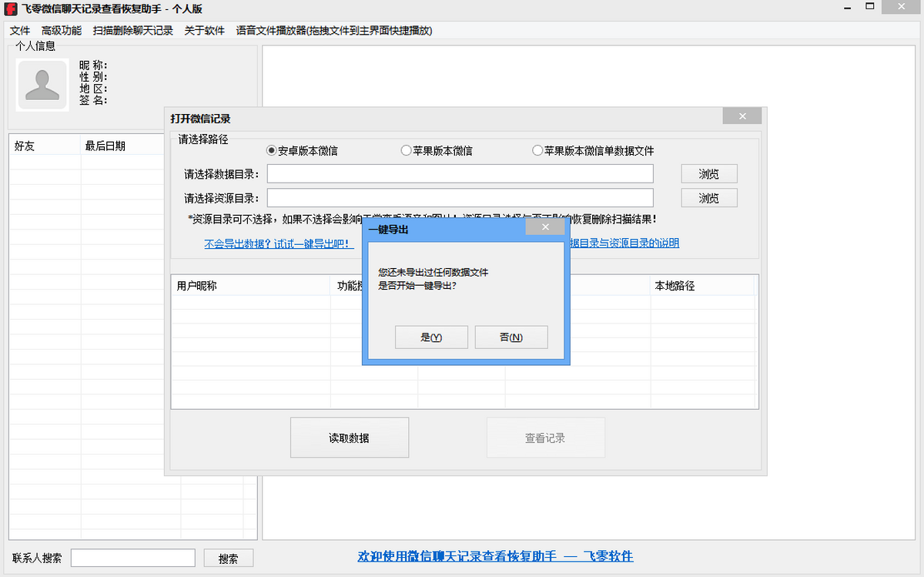924x577 pixels.
Task: Maximize the main application window
Action: click(869, 8)
